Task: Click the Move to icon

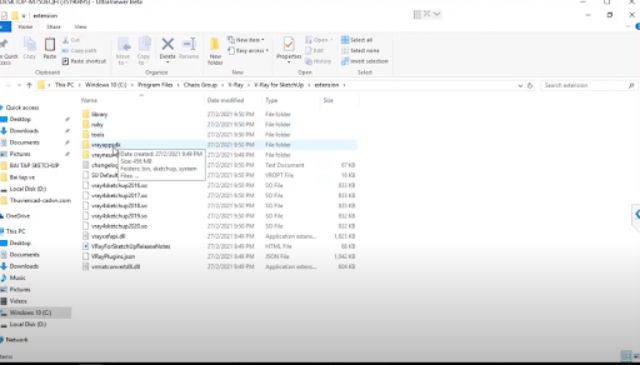Action: 124,44
